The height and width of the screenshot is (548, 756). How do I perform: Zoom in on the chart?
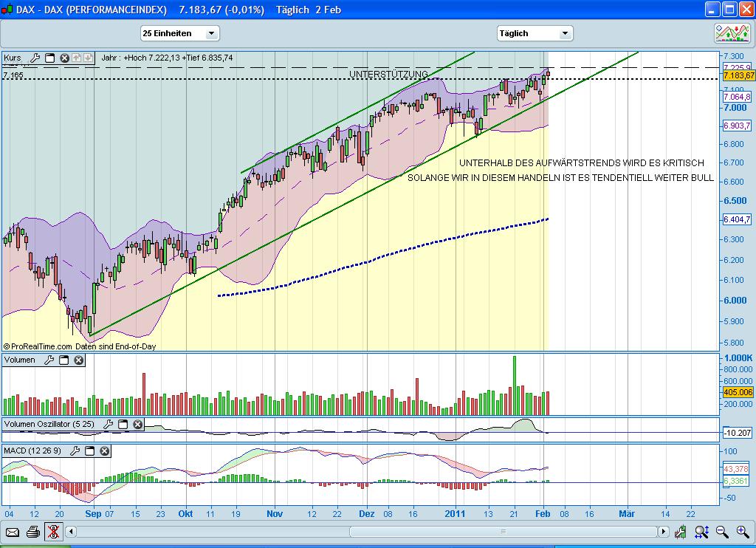(742, 532)
